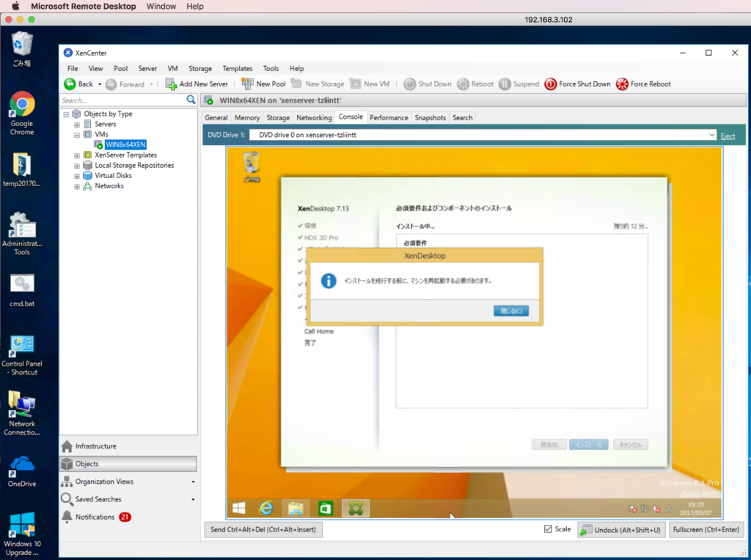This screenshot has height=560, width=751.
Task: Open the File menu
Action: [x=73, y=68]
